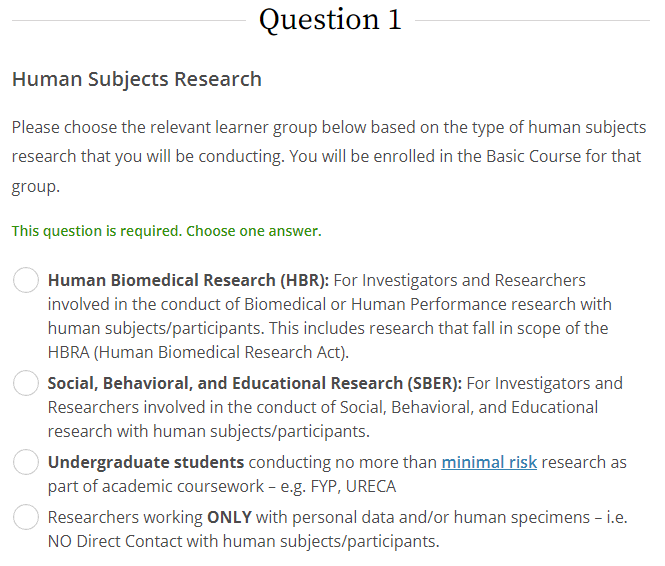Click the bold "Human Biomedical Research (HBR):" label

pyautogui.click(x=188, y=280)
